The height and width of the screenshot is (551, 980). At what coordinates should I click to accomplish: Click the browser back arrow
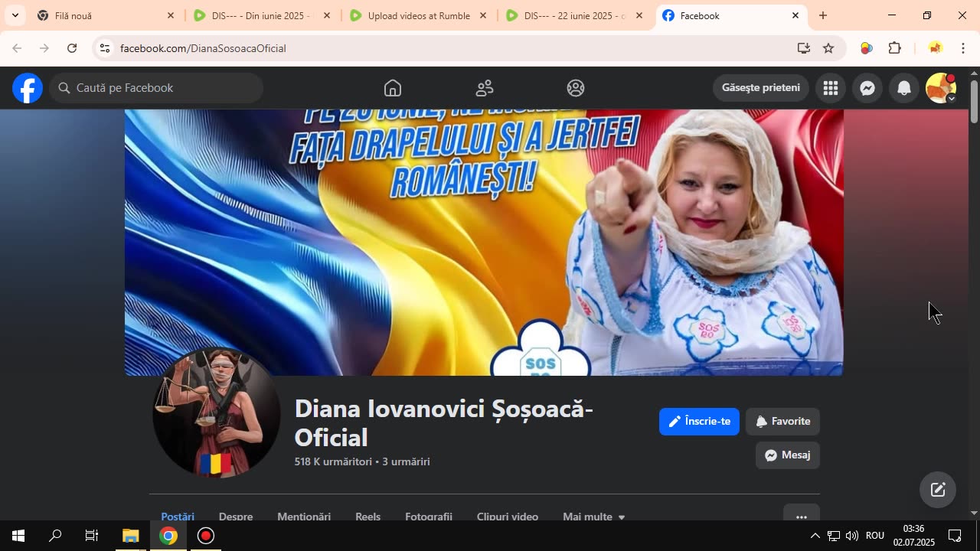point(17,48)
